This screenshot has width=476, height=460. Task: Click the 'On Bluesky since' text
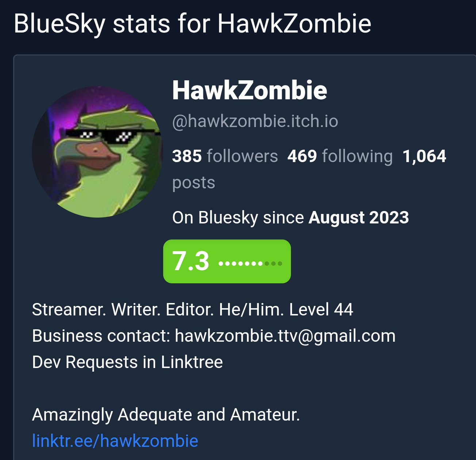click(238, 218)
